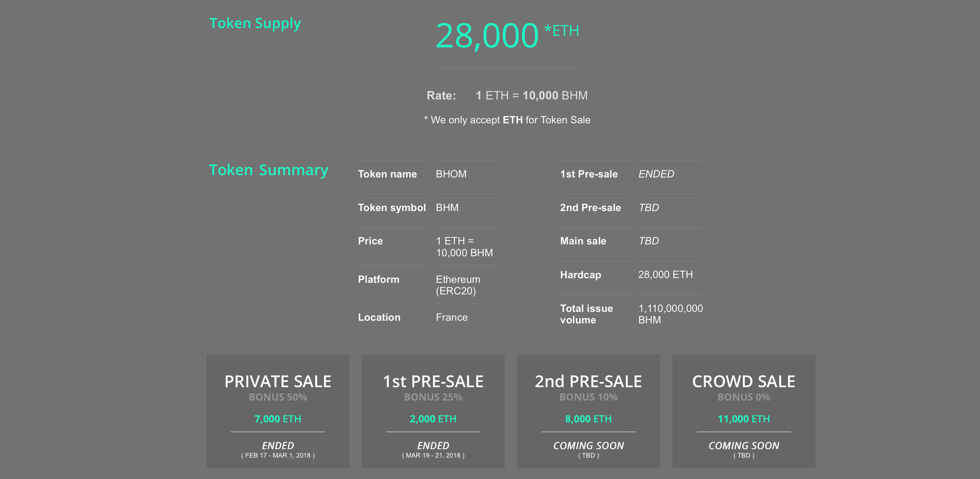The image size is (980, 479).
Task: Click the 8,000 ETH amount
Action: 588,419
